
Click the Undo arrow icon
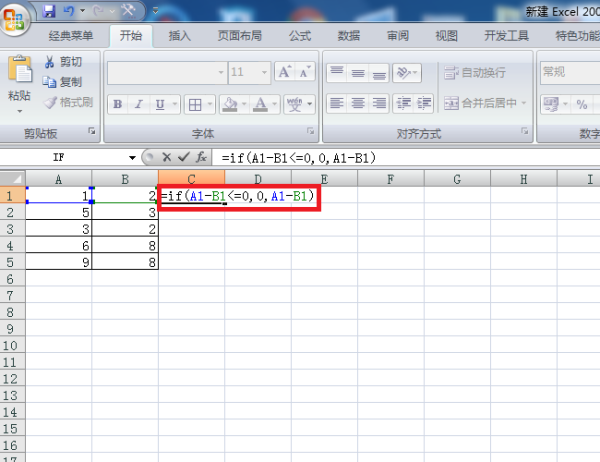pyautogui.click(x=69, y=11)
